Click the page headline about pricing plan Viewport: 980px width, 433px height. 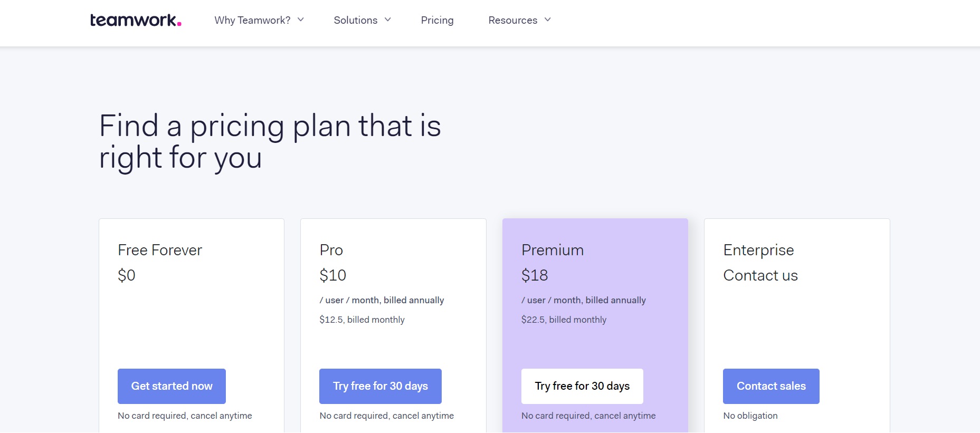[270, 141]
